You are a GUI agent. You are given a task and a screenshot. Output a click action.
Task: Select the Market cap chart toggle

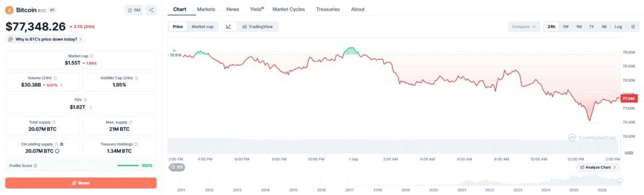[x=202, y=26]
